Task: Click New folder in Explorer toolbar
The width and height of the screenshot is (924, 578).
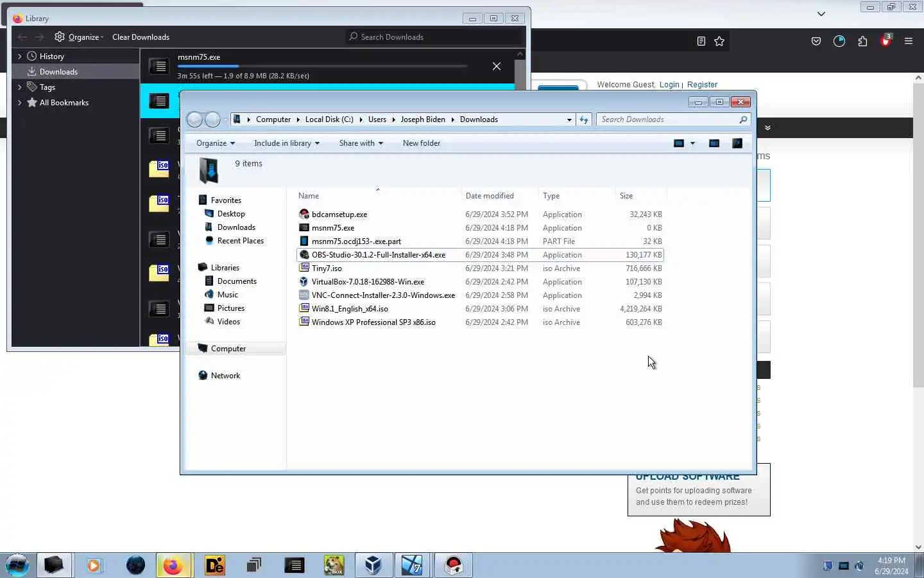Action: click(422, 143)
